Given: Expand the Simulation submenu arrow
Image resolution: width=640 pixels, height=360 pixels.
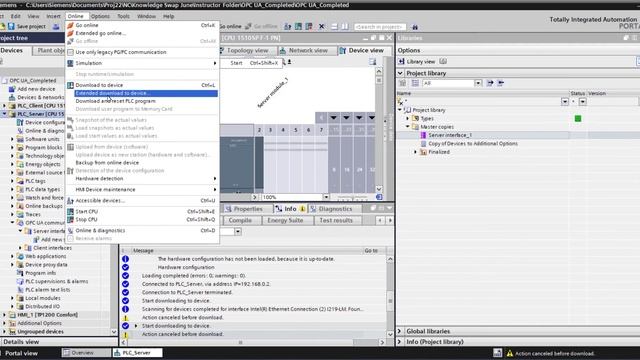Looking at the screenshot, I should point(215,63).
